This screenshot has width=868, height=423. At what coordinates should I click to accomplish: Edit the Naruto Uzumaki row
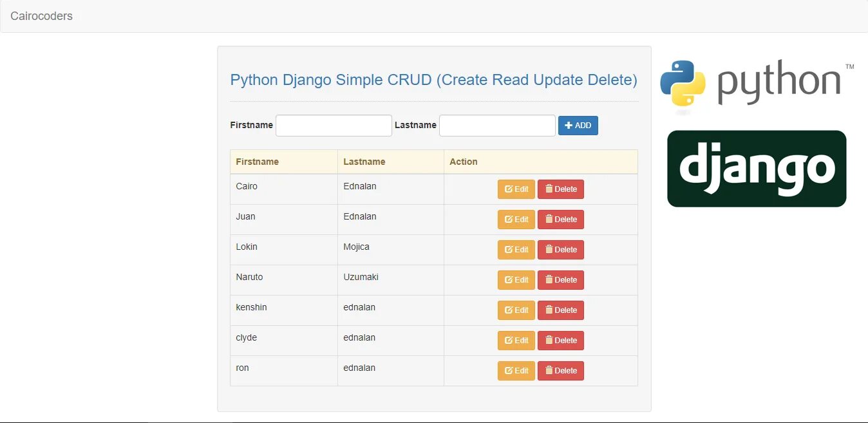(x=516, y=280)
